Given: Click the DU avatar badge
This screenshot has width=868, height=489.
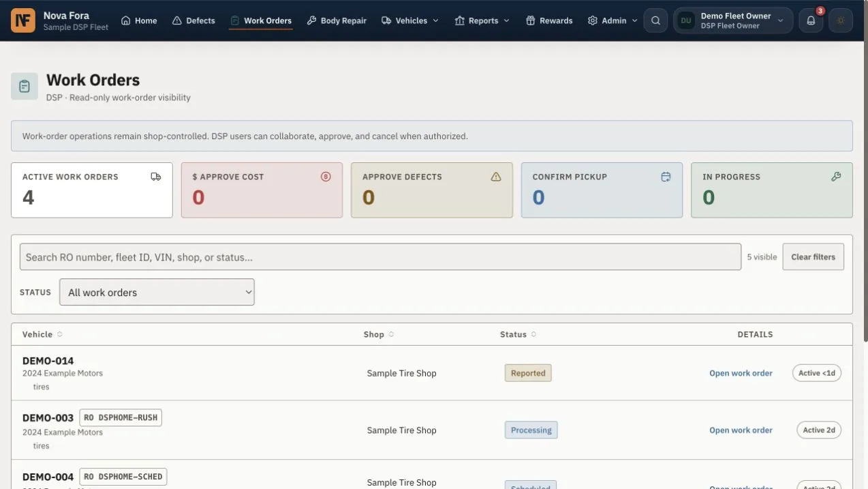Looking at the screenshot, I should [x=686, y=20].
